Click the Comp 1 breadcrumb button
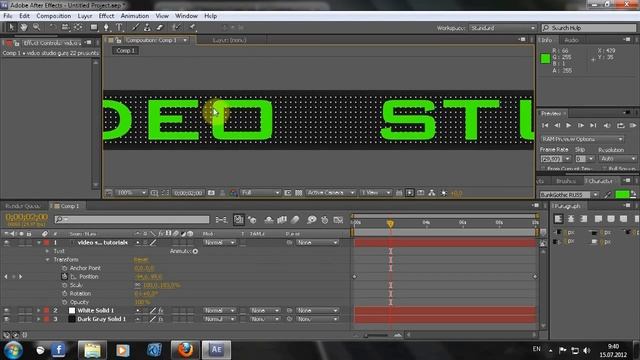This screenshot has height=360, width=640. [125, 51]
